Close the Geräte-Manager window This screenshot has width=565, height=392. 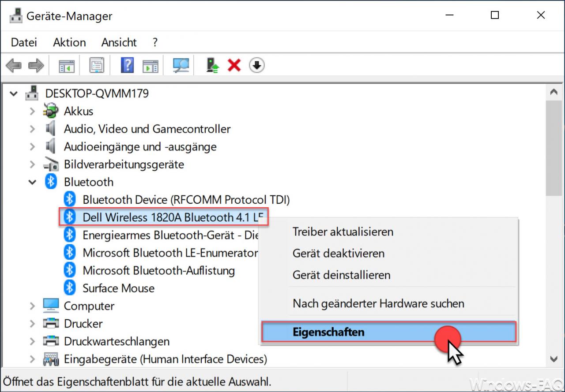coord(541,15)
